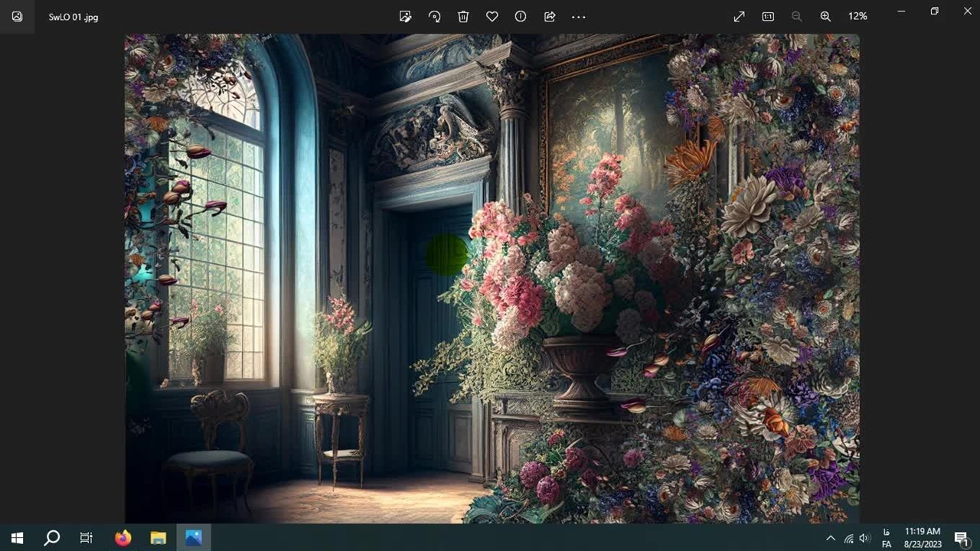
Task: Click the Photos app icon beside the filename
Action: click(x=17, y=17)
